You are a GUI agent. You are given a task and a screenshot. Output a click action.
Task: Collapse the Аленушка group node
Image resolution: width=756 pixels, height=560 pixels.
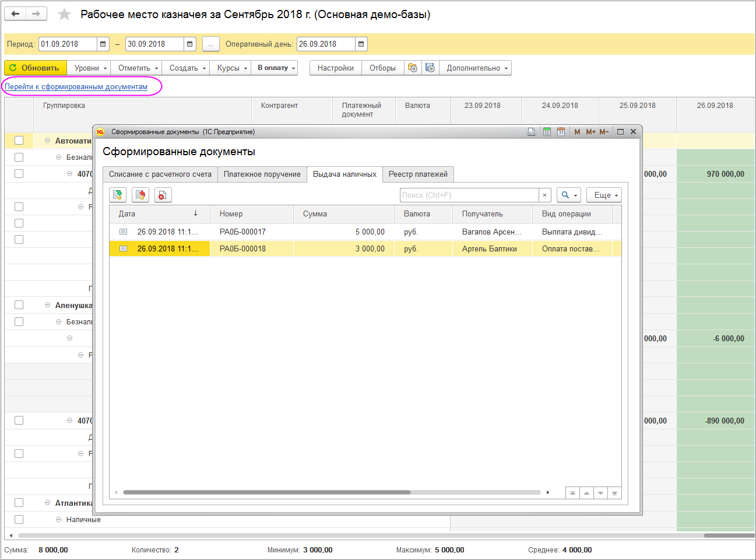pos(48,305)
